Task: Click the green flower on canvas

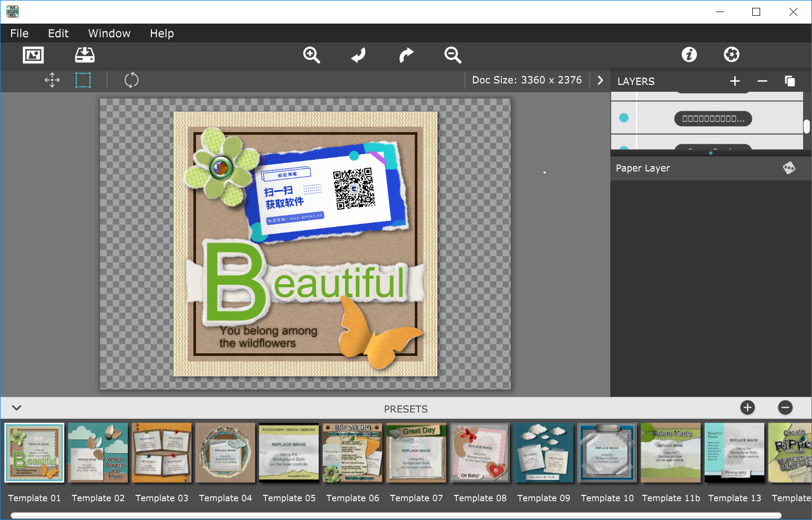Action: [x=221, y=167]
